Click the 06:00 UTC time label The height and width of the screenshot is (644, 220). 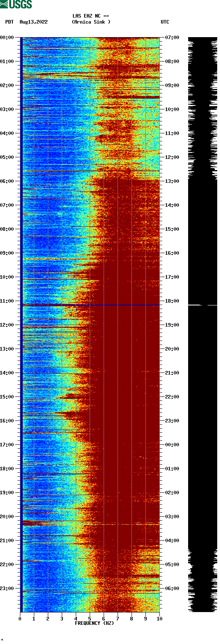[172, 589]
